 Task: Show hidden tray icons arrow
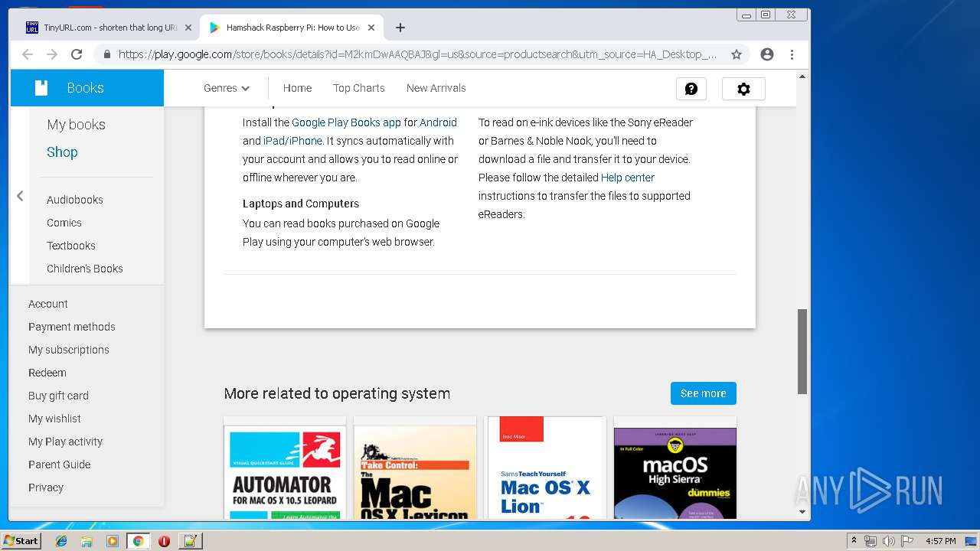(854, 541)
